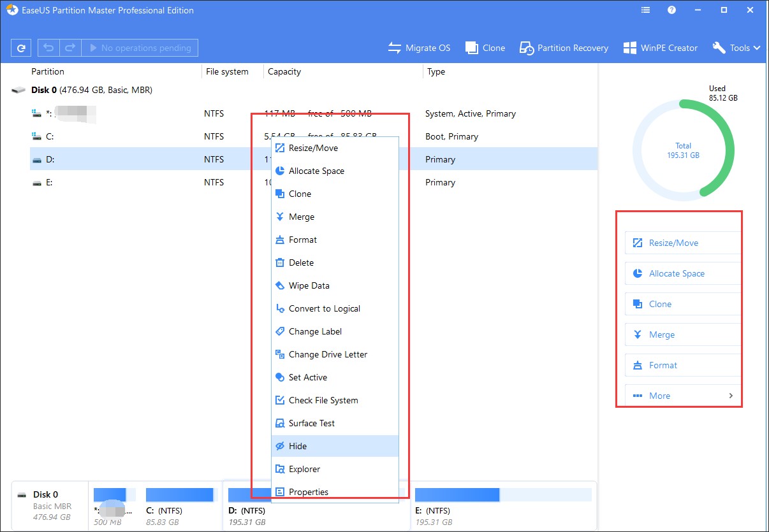Choose Wipe Data from context menu
769x532 pixels.
coord(335,285)
